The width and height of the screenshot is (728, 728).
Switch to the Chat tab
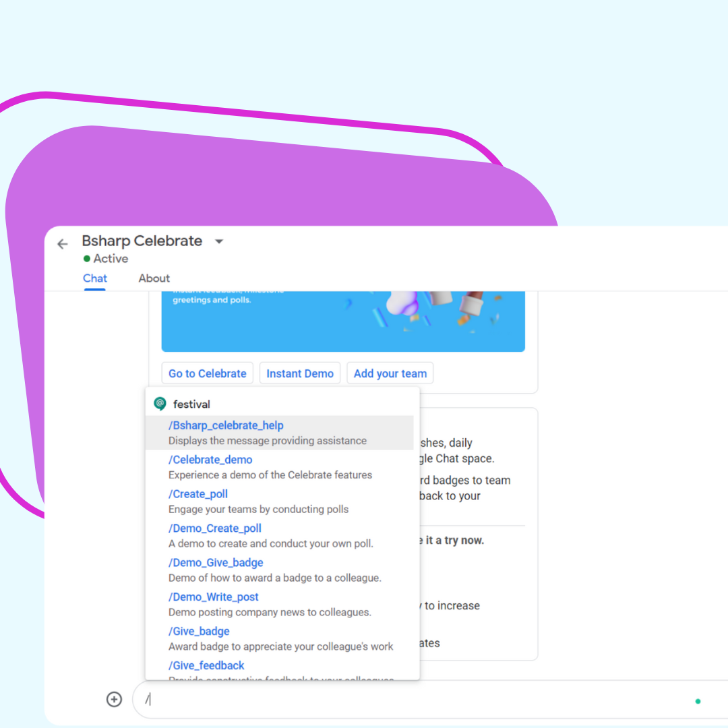click(95, 278)
